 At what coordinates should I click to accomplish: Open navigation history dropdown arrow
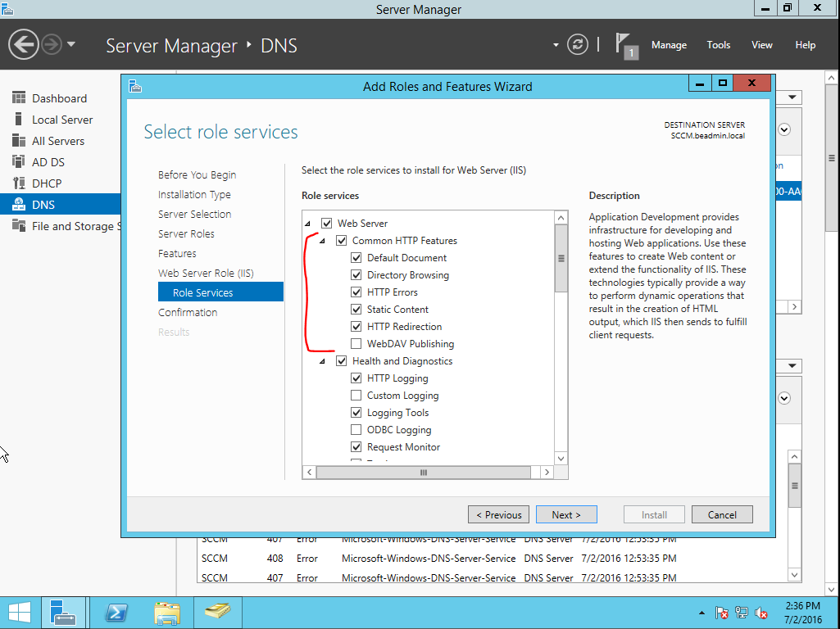tap(71, 44)
